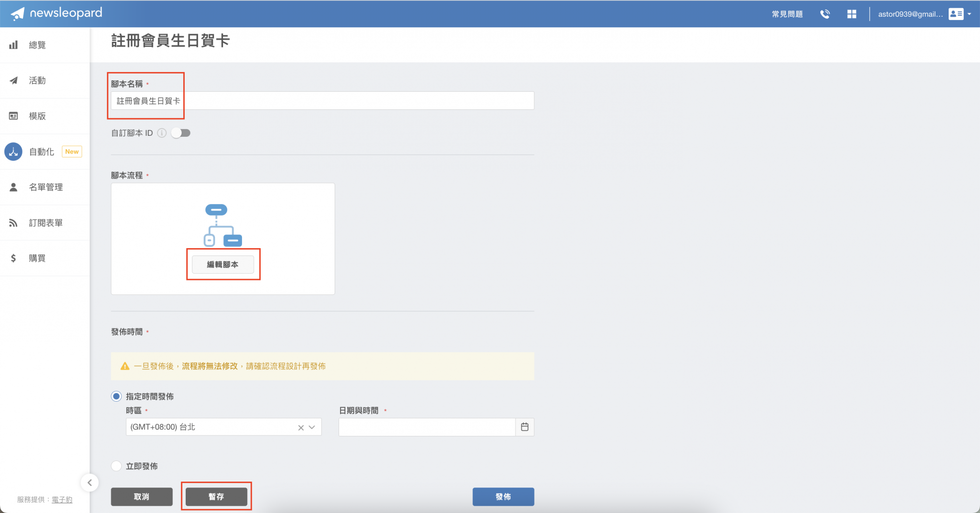Click the 暫存 save draft button
980x513 pixels.
pos(216,497)
